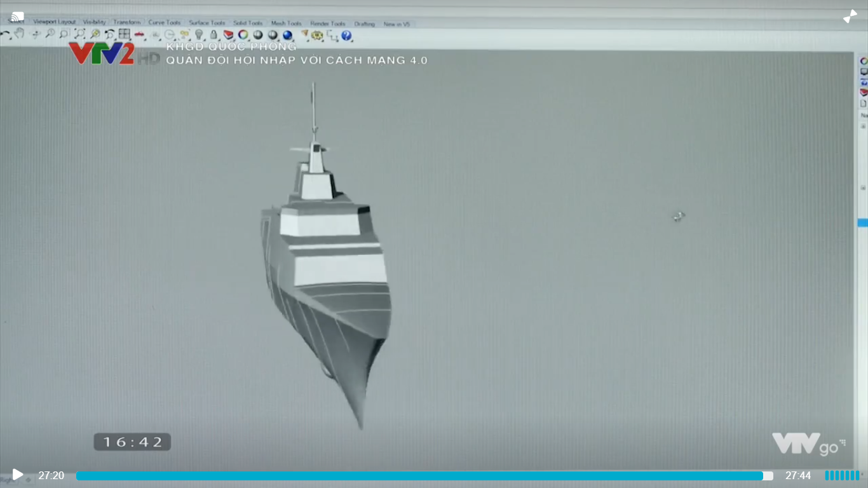
Task: Click the video progress seek bar
Action: coord(424,476)
